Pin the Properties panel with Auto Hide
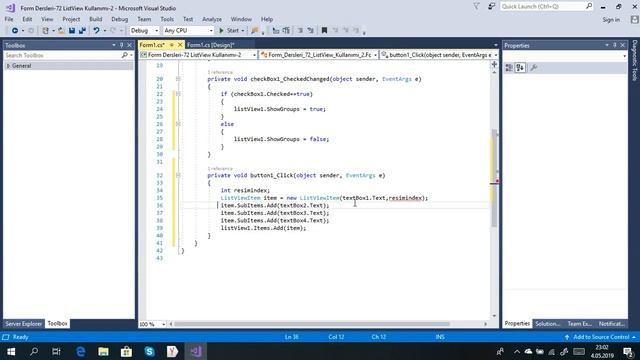The width and height of the screenshot is (640, 360). pyautogui.click(x=615, y=45)
